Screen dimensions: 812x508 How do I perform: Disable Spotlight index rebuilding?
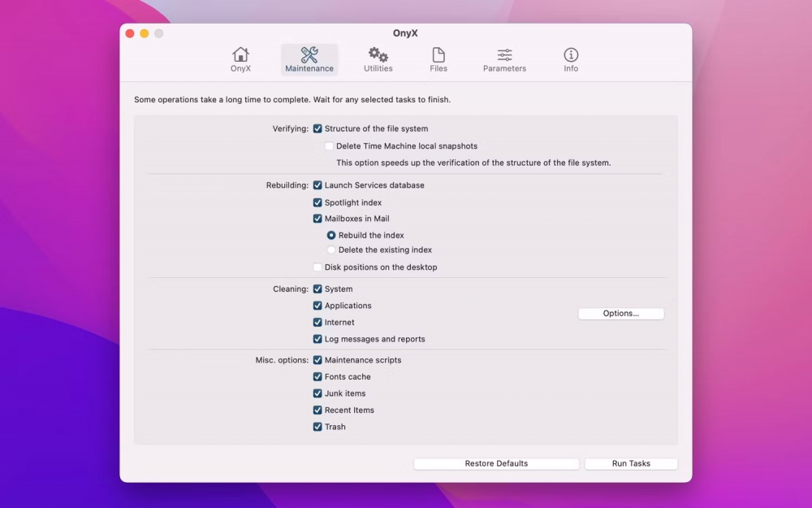(x=317, y=202)
